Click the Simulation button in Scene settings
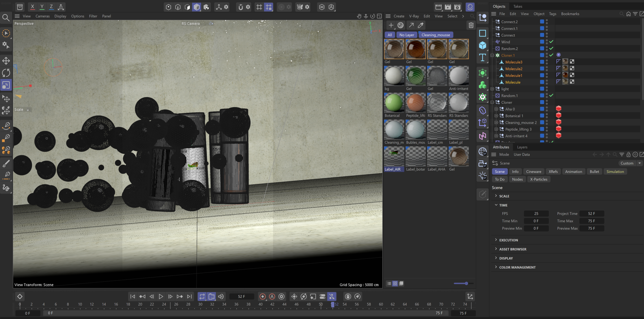 (615, 172)
